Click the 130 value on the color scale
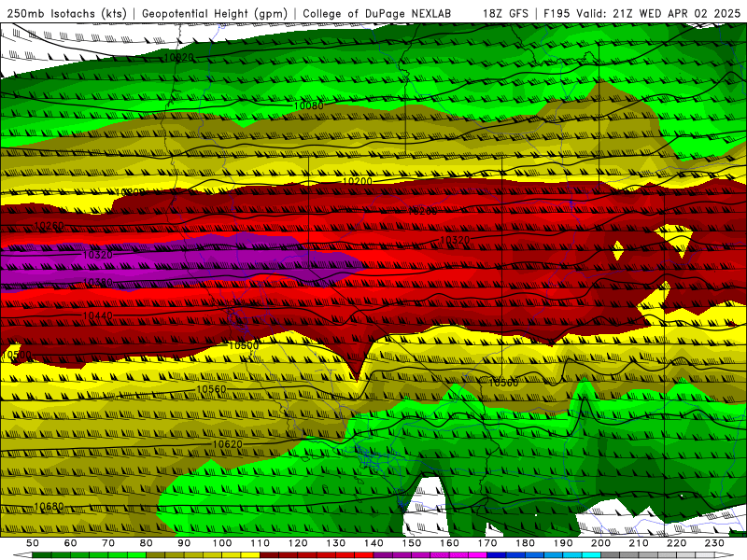 pos(336,543)
